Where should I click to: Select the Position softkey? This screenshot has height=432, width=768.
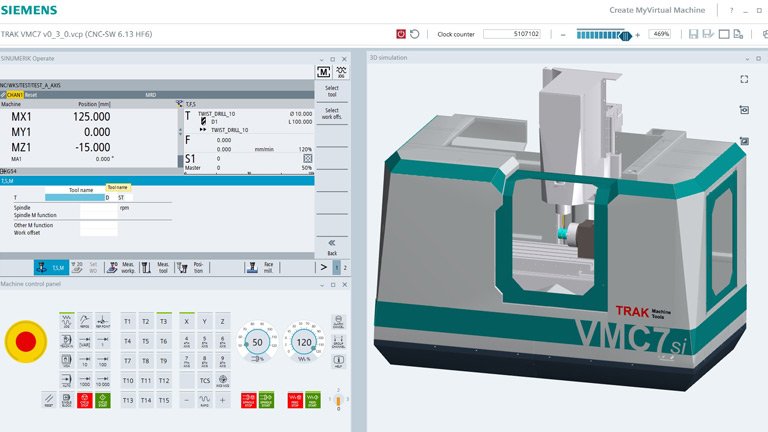click(x=192, y=267)
